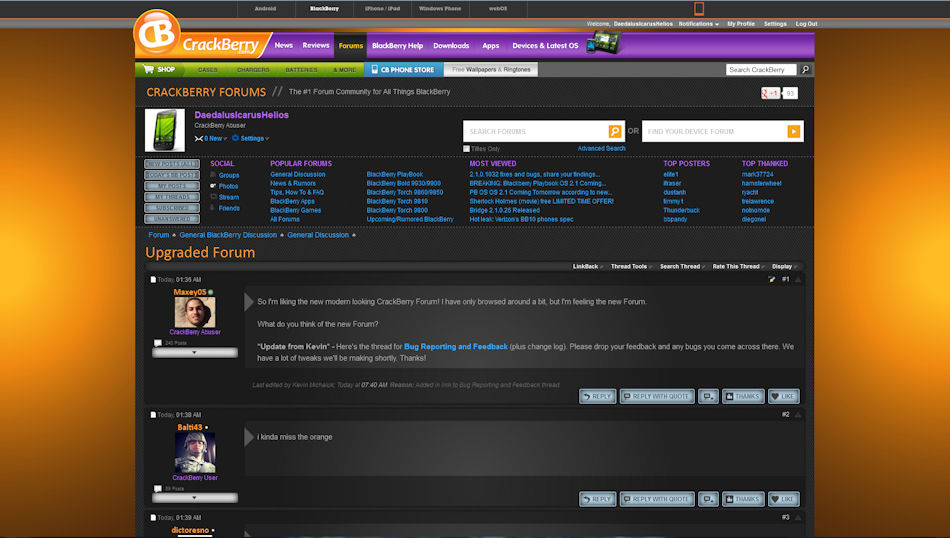Open the Search Thread dropdown
This screenshot has width=950, height=538.
coord(682,267)
